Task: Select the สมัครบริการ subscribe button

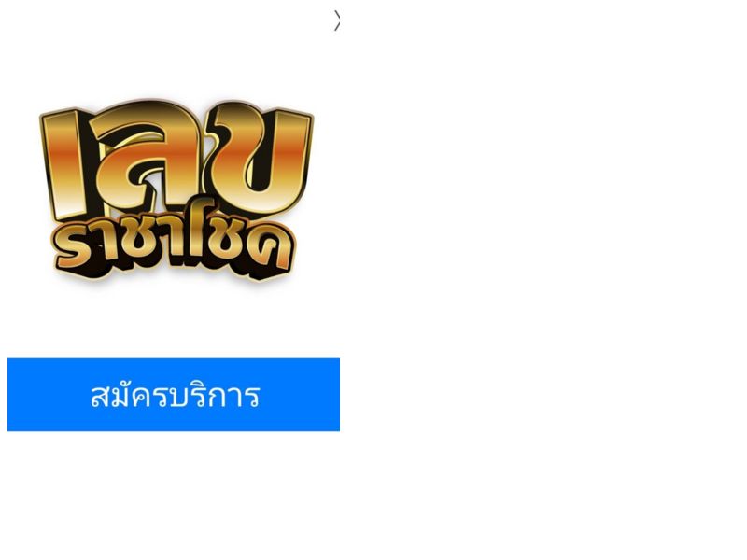Action: click(174, 395)
